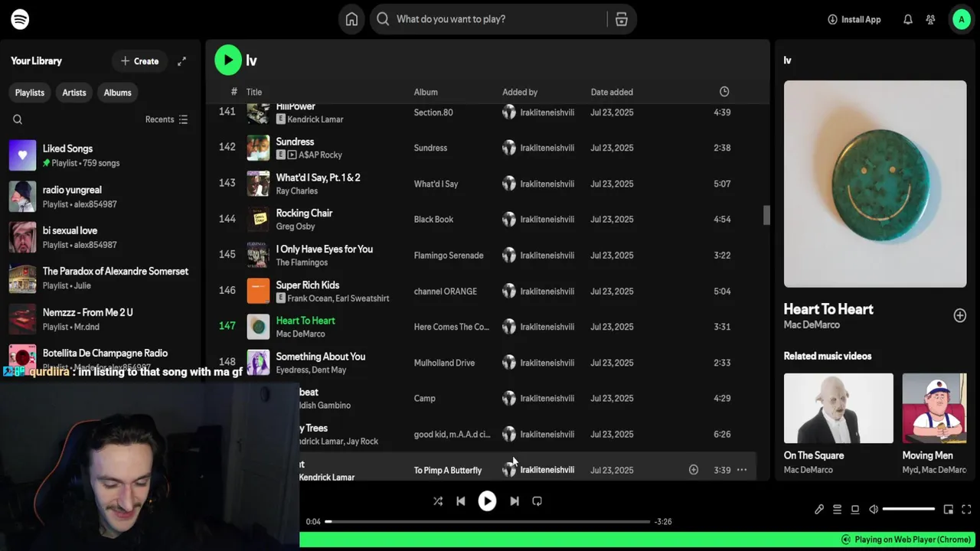Open good kid, m.A.A.d city album link
The width and height of the screenshot is (980, 551).
[x=452, y=435]
